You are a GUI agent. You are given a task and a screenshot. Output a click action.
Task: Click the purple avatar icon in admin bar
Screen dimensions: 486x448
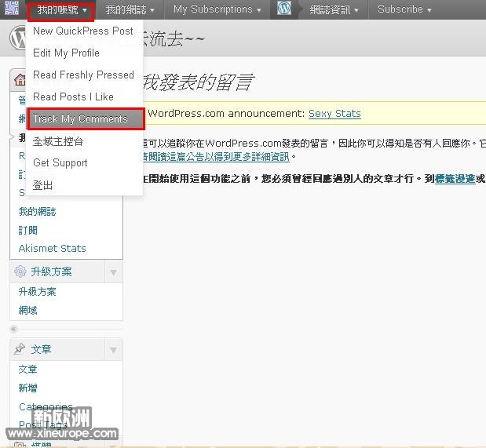click(12, 8)
